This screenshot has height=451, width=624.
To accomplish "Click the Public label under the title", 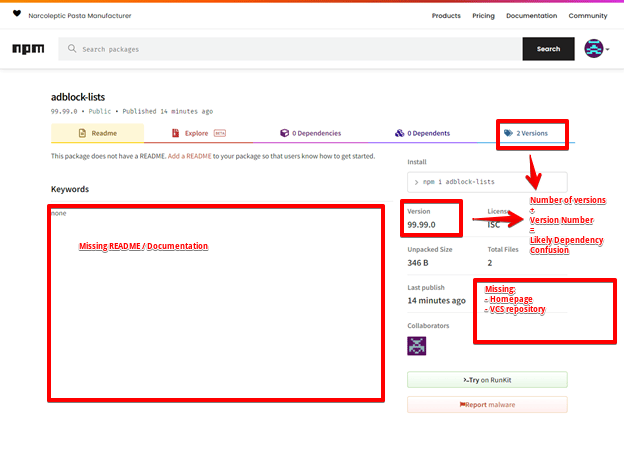I will (99, 111).
